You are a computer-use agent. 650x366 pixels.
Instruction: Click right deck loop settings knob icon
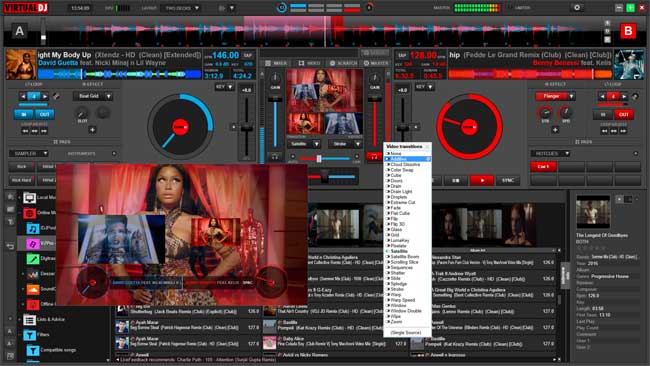point(634,97)
